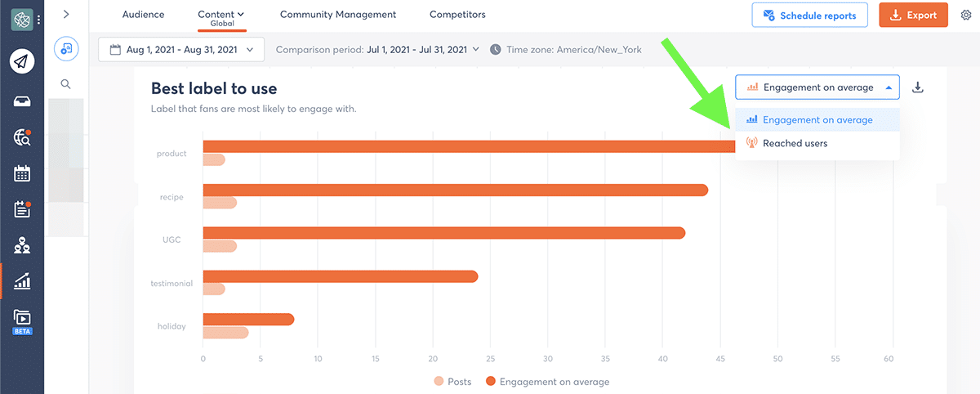Switch to the Competitors tab
The width and height of the screenshot is (980, 394).
(457, 15)
